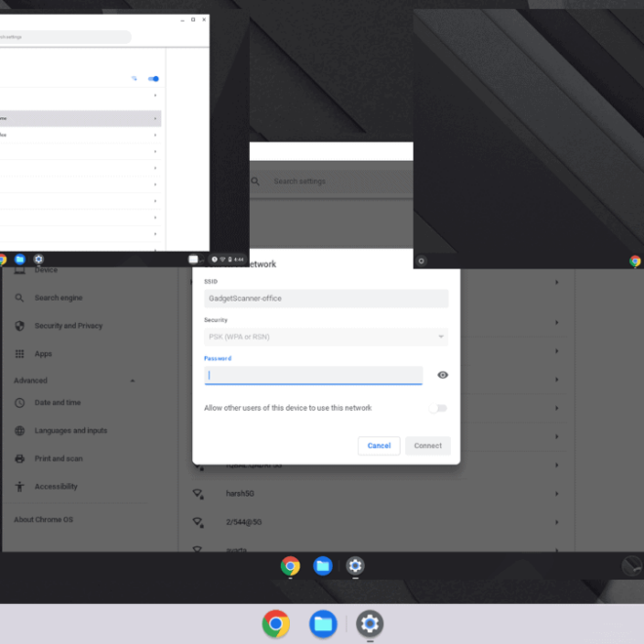The width and height of the screenshot is (644, 644).
Task: Click the Print and scan printer icon
Action: (20, 459)
